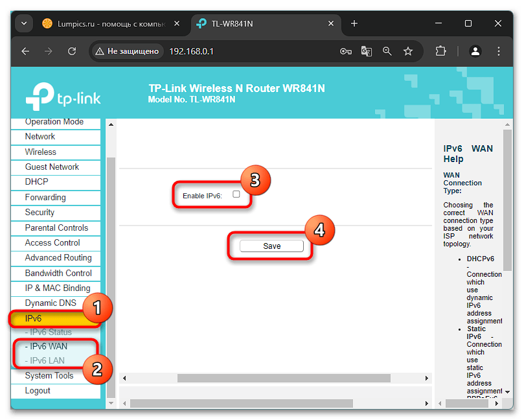This screenshot has height=420, width=524.
Task: Open a new browser tab
Action: point(354,23)
